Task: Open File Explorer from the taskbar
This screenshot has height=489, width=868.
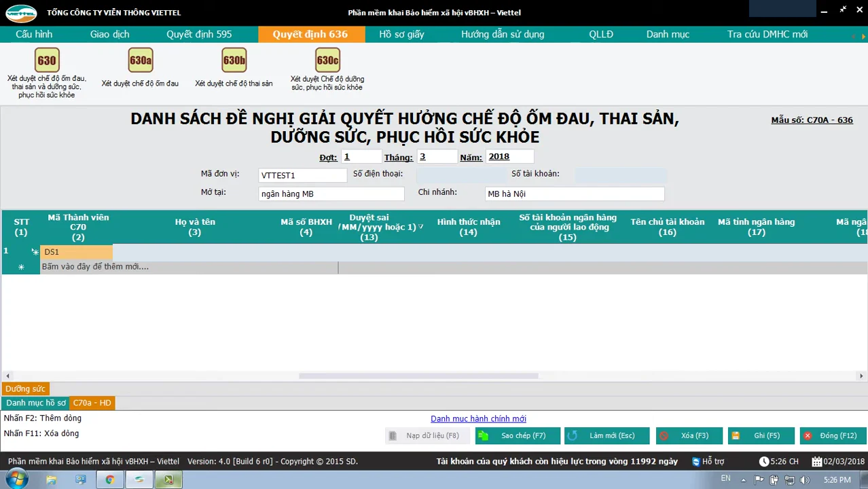Action: pos(52,479)
